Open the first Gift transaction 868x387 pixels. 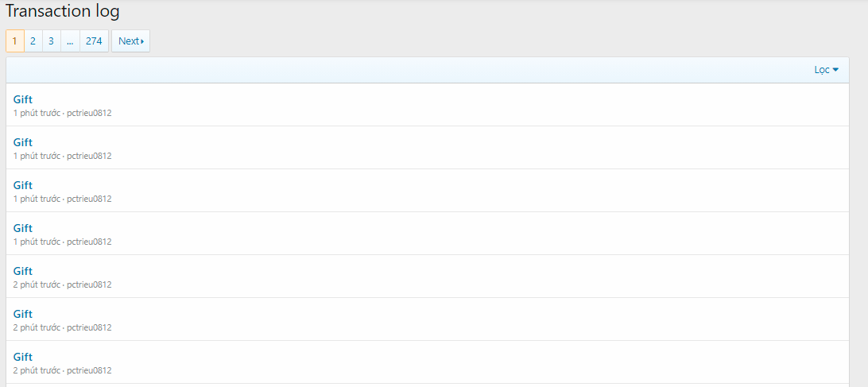tap(23, 99)
